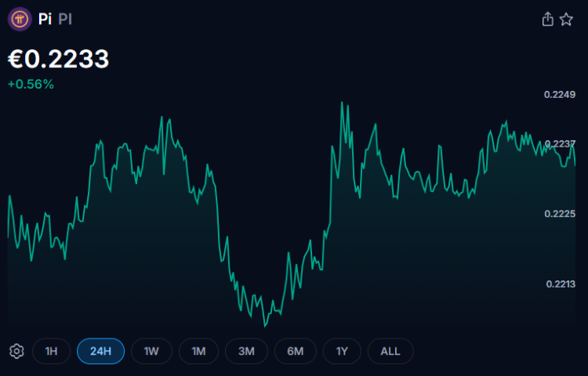Click the 0.2249 axis price label

tap(560, 94)
